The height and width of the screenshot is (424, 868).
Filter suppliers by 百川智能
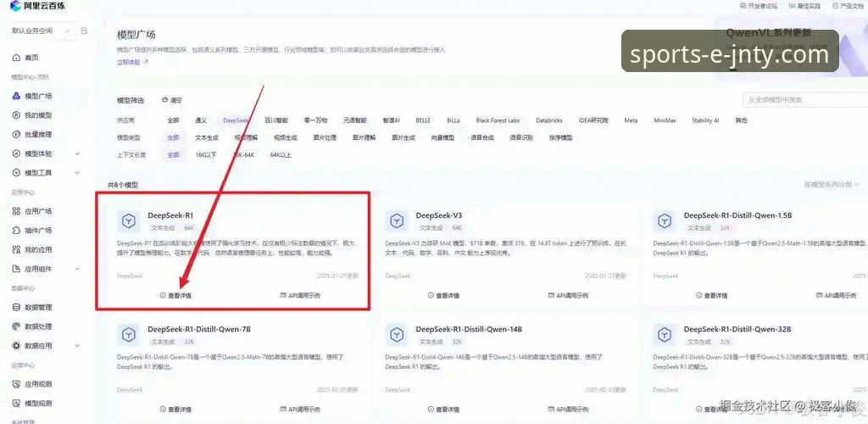coord(276,120)
